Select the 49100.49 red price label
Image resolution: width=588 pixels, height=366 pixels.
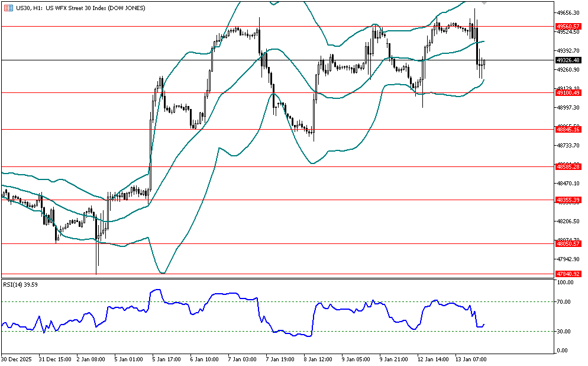pyautogui.click(x=568, y=93)
